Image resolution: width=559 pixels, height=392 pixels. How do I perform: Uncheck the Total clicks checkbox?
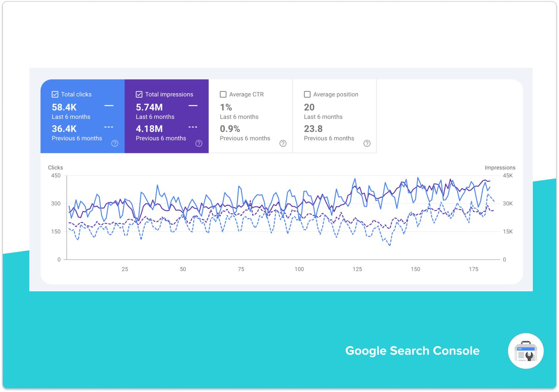[55, 94]
